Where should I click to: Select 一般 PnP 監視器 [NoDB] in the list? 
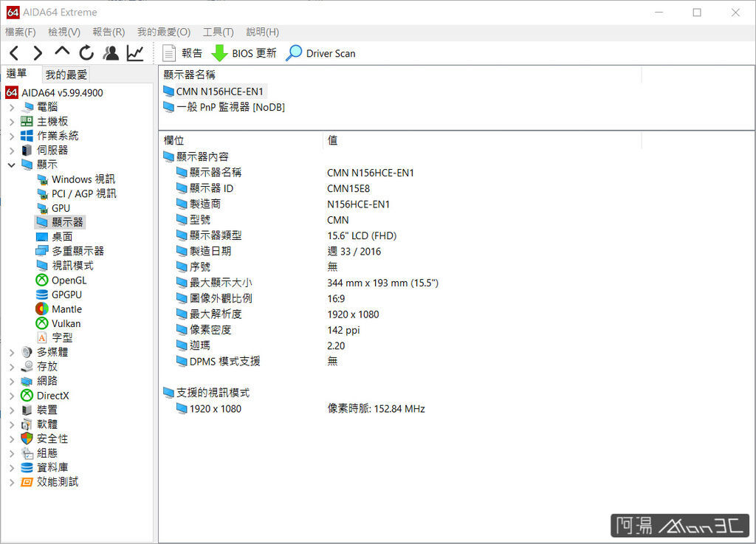click(x=230, y=107)
